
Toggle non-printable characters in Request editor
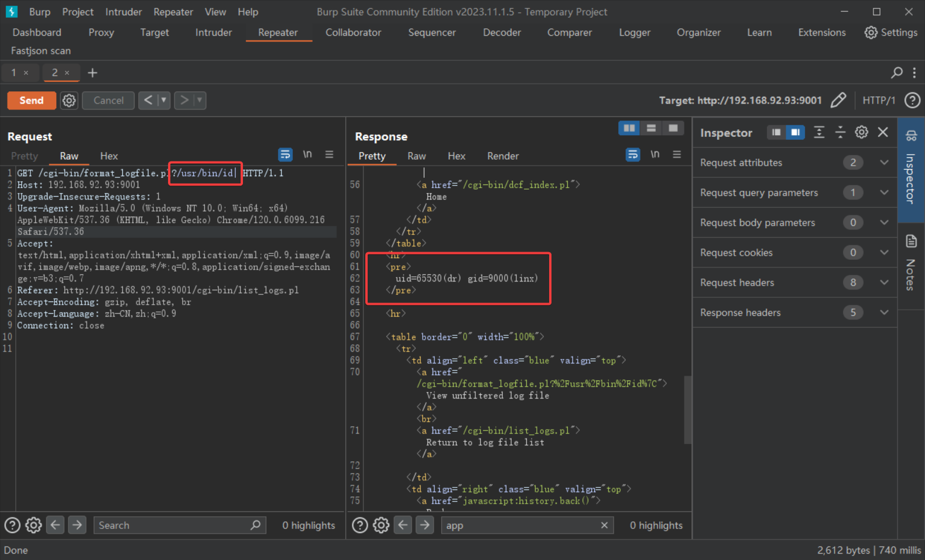point(307,154)
